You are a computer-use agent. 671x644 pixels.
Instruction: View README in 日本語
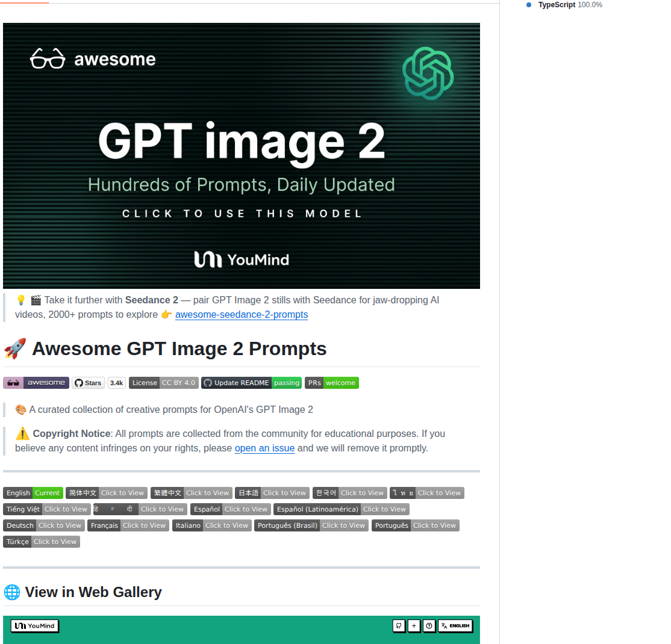point(272,493)
